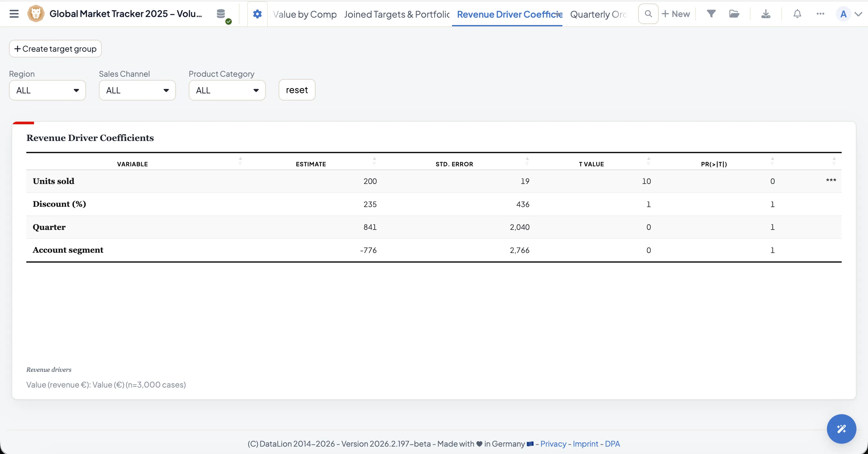
Task: Open notifications bell icon
Action: 797,14
